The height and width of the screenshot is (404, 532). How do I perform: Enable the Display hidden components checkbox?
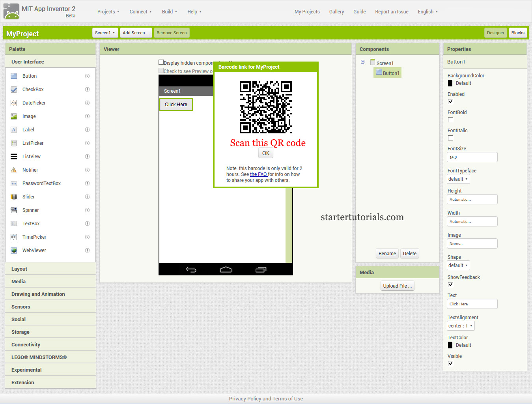coord(161,62)
